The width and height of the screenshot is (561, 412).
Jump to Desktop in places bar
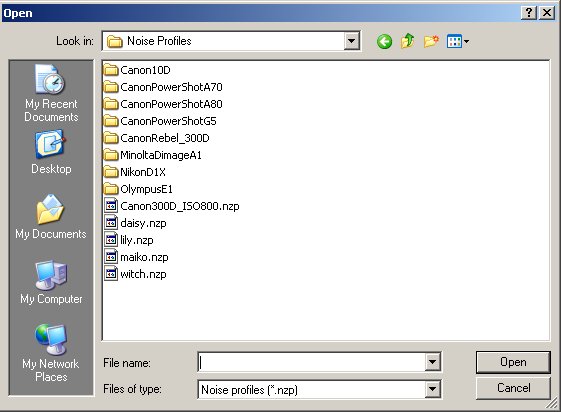tap(51, 152)
